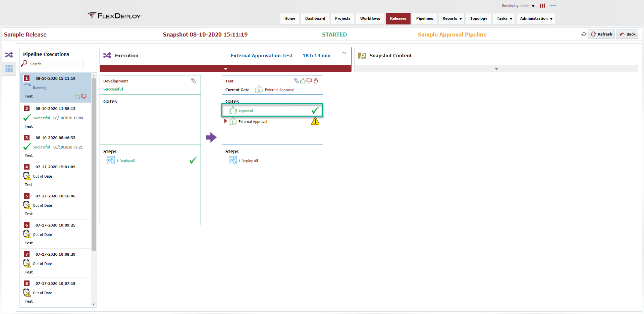Select the pipeline executions shuffle side tab
Screen dimensions: 644x314
(9, 55)
